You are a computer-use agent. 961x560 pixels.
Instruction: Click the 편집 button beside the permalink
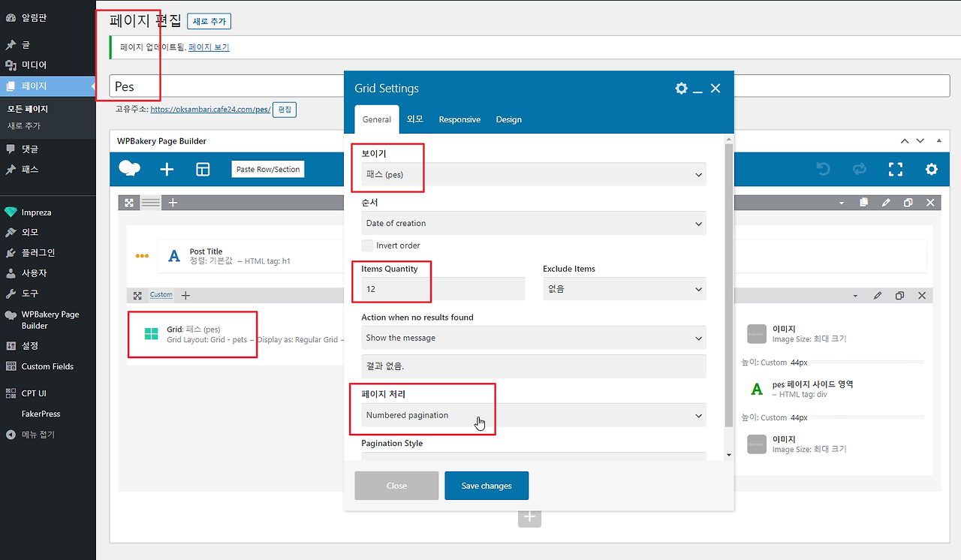(x=285, y=110)
